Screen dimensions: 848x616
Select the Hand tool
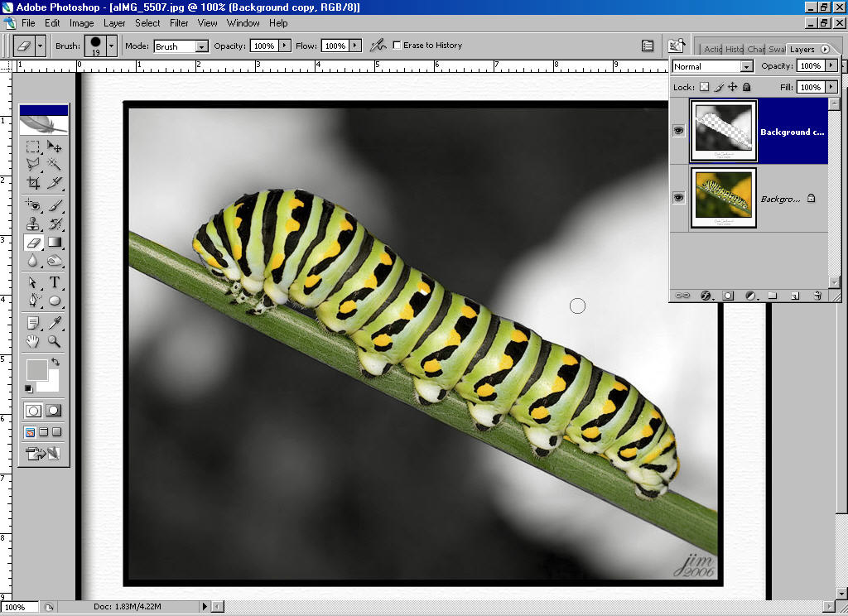coord(33,341)
